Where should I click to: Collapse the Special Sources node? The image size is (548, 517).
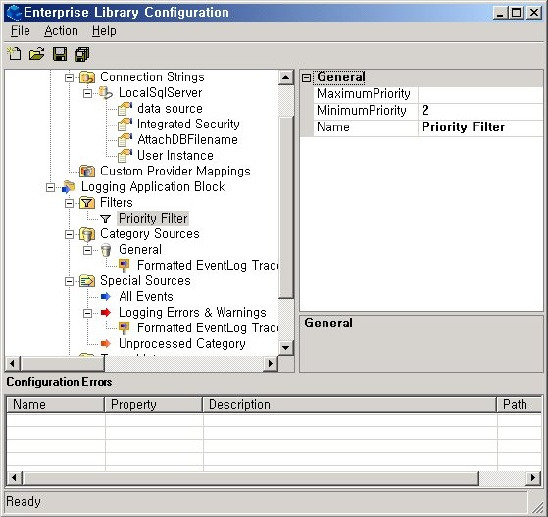click(70, 282)
